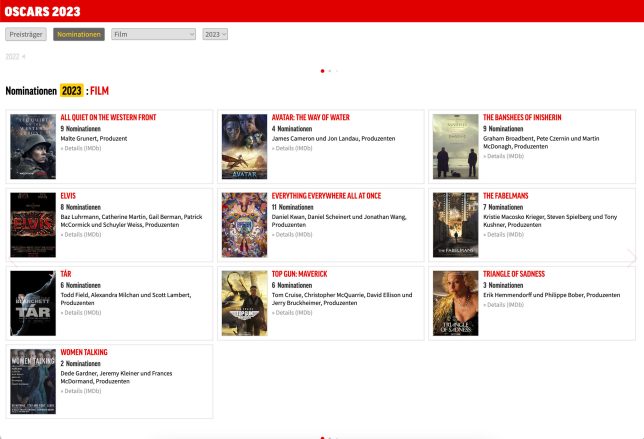Click title Avatar: The Way of Water
644x439 pixels.
tap(310, 117)
